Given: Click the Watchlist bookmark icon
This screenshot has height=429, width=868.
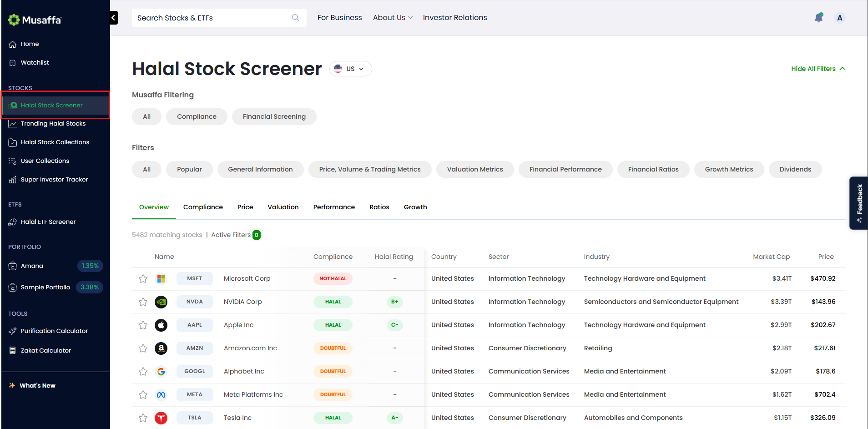Looking at the screenshot, I should [x=13, y=63].
